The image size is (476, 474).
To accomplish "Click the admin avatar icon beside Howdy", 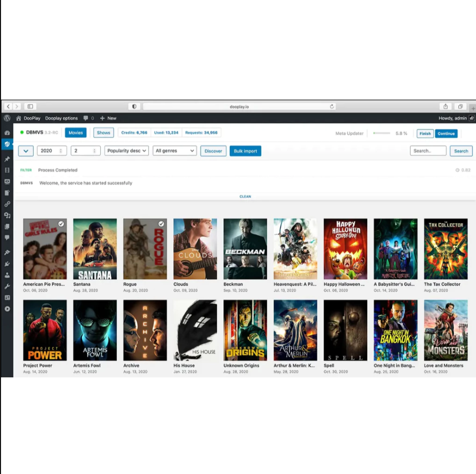I will [x=472, y=118].
